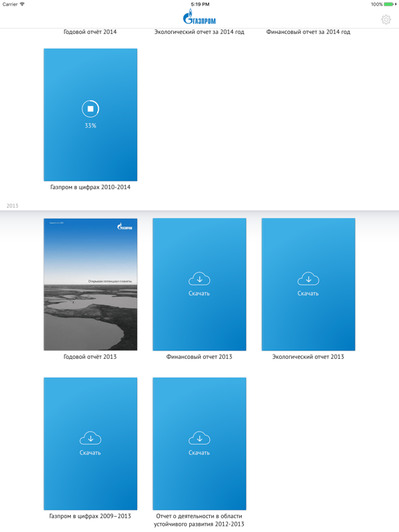
Task: Tap the Gazprom logo in header
Action: 199,17
